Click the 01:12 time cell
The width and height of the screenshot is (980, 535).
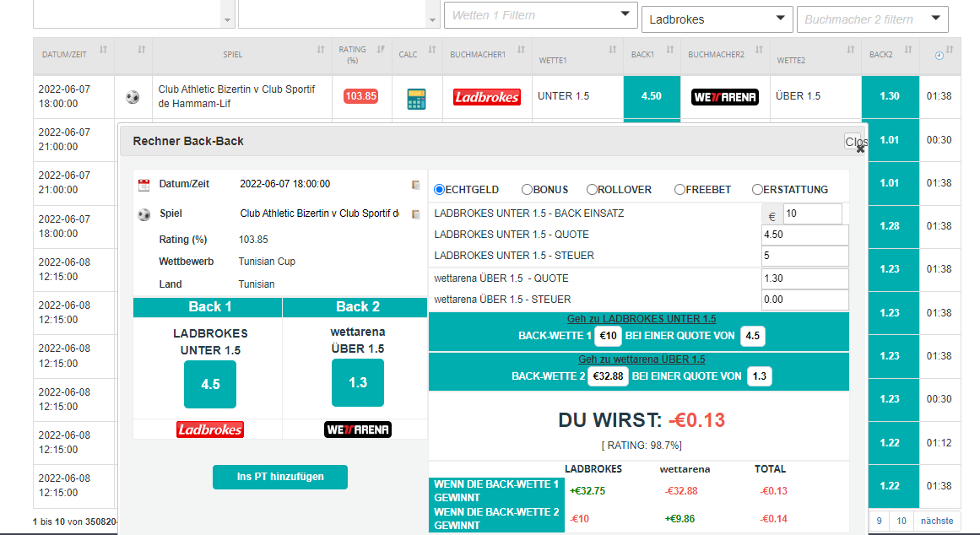939,443
